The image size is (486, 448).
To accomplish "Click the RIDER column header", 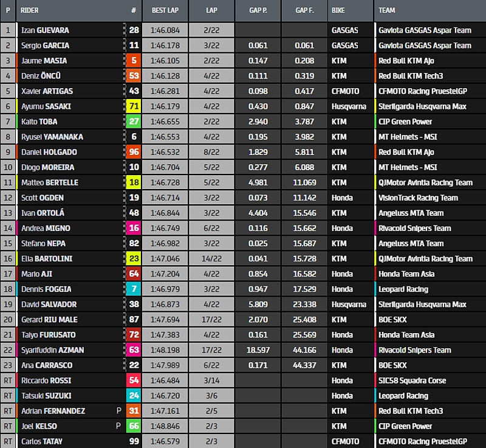I will 32,10.
